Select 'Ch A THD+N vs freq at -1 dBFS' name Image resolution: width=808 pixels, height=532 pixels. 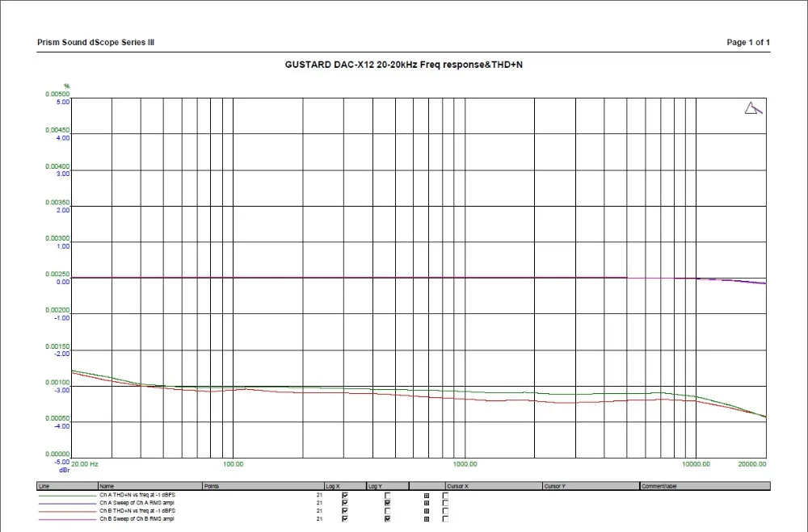click(x=137, y=495)
